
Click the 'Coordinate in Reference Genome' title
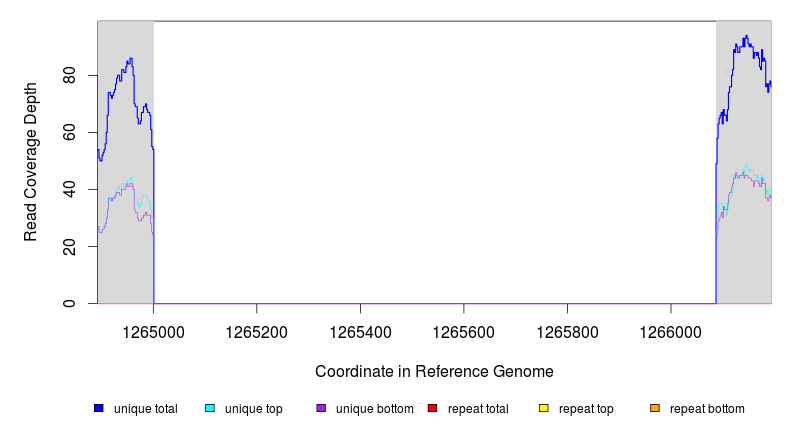(x=434, y=371)
